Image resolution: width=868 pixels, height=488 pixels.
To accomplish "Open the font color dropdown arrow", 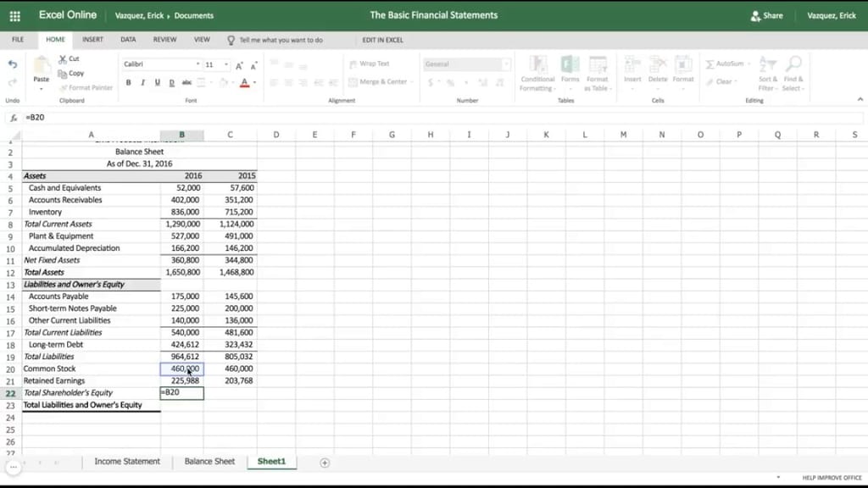I will pyautogui.click(x=254, y=82).
